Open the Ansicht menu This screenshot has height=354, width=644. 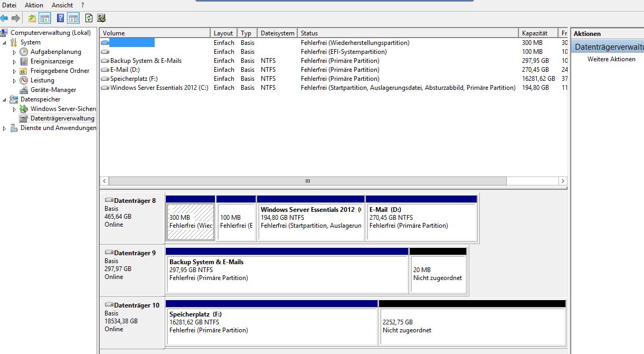[x=62, y=5]
